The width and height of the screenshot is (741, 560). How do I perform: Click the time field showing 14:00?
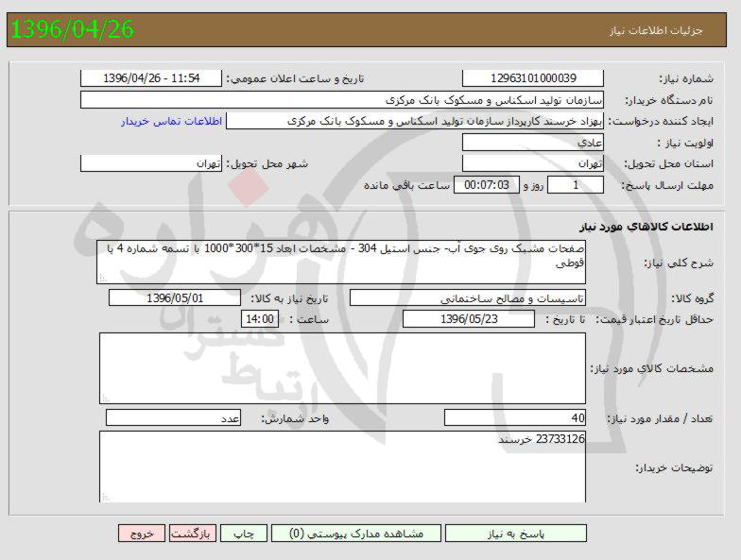[261, 319]
